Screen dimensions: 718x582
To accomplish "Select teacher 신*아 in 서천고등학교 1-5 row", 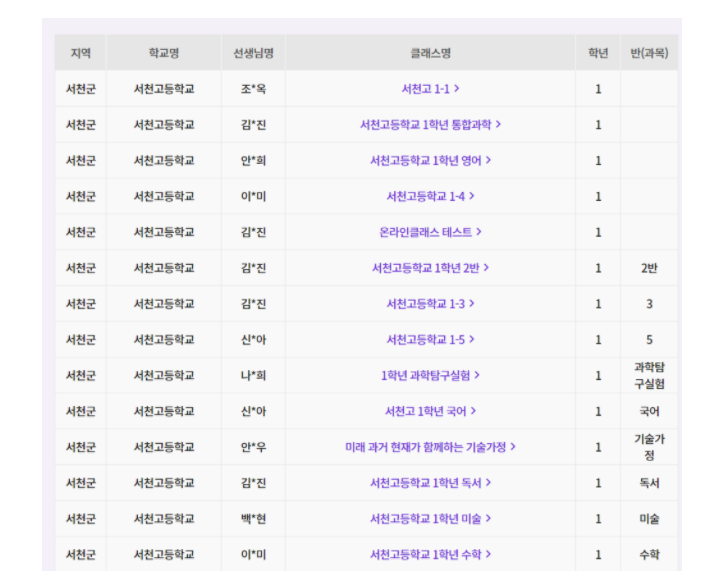I will (x=253, y=340).
